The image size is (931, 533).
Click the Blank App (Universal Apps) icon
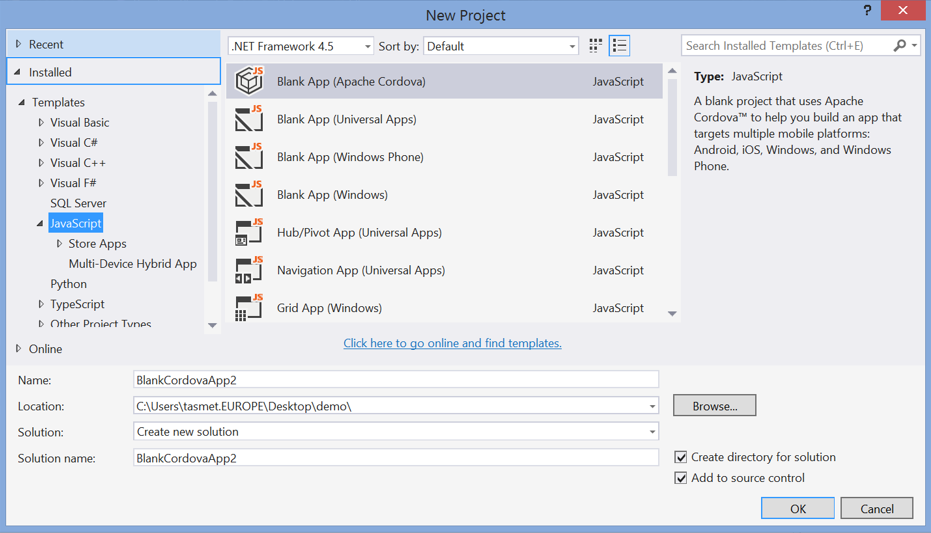[x=249, y=119]
